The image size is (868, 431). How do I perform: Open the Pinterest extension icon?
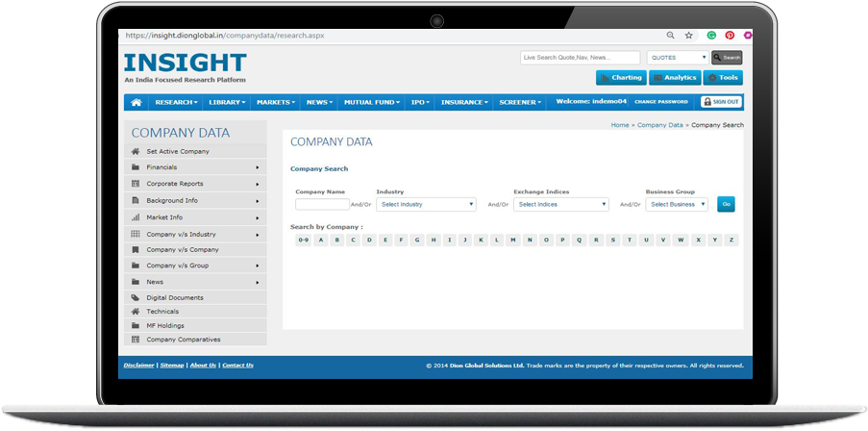730,35
